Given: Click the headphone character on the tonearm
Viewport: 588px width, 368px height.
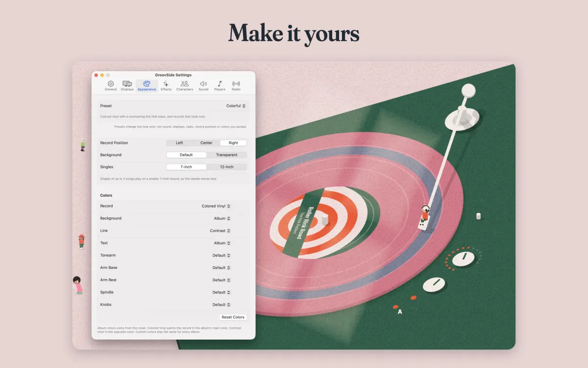Looking at the screenshot, I should pyautogui.click(x=425, y=214).
